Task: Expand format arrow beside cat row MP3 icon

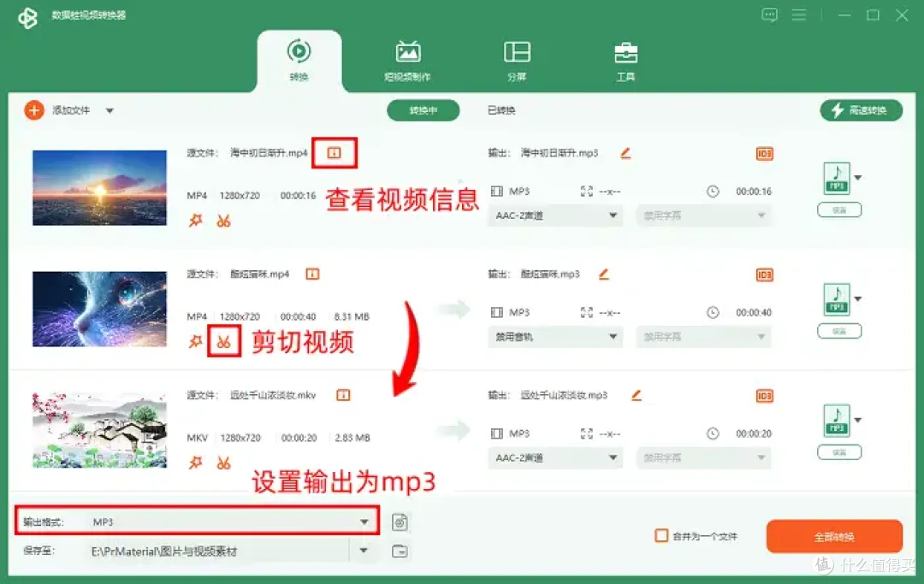Action: point(859,299)
